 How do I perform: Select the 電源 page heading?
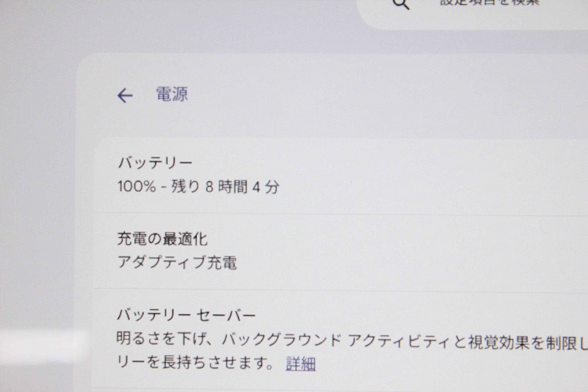(172, 94)
